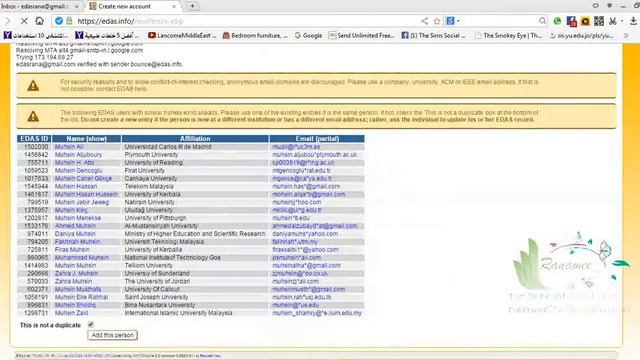Click the search magnifier icon

click(x=542, y=21)
